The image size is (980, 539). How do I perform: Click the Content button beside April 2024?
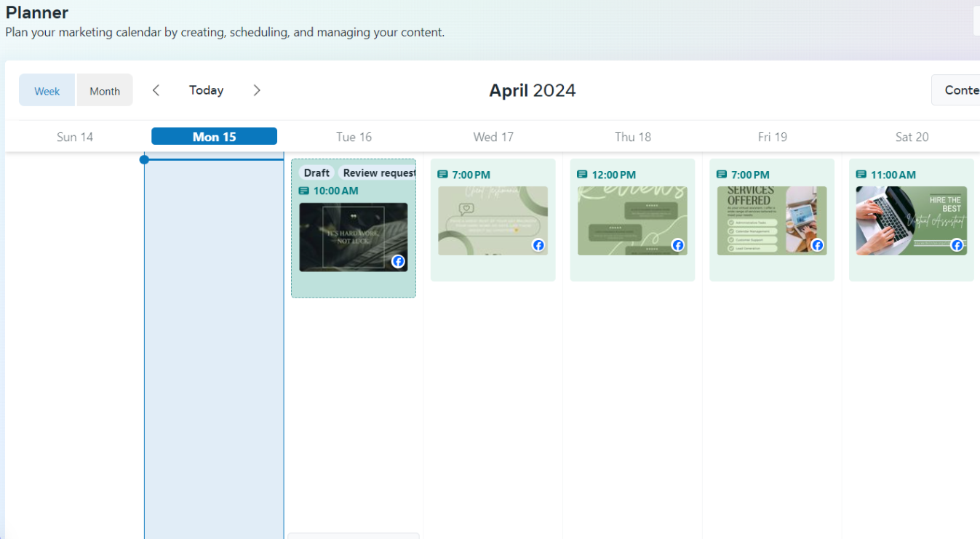click(956, 90)
